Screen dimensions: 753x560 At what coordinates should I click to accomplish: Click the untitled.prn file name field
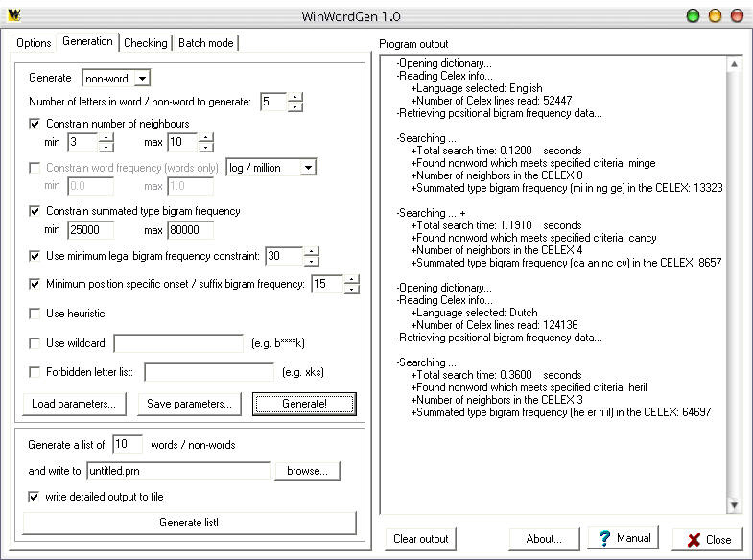[178, 471]
